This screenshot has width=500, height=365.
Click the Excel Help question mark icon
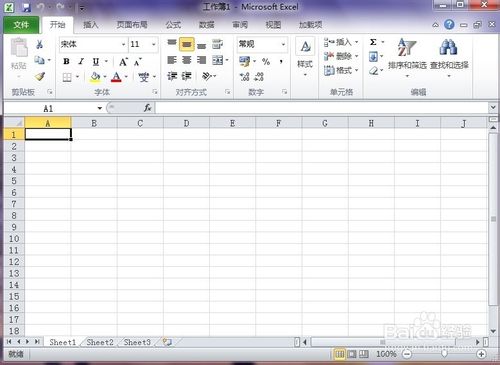pos(449,24)
